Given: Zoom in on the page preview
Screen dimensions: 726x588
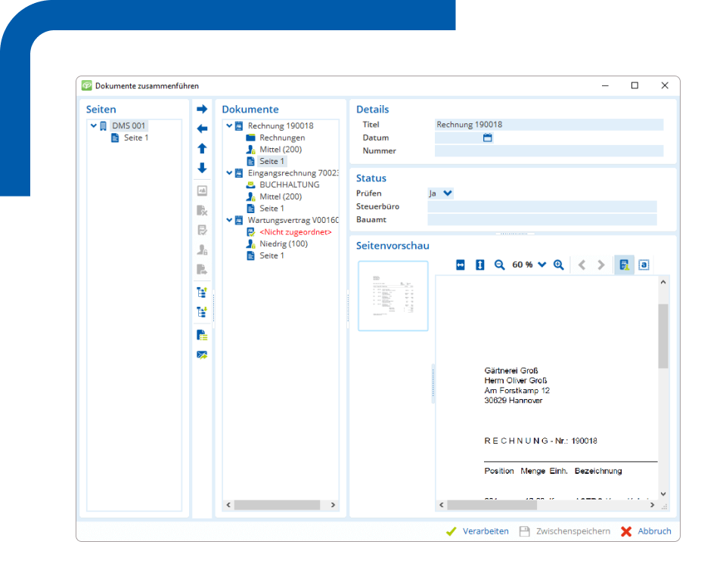Looking at the screenshot, I should (558, 265).
